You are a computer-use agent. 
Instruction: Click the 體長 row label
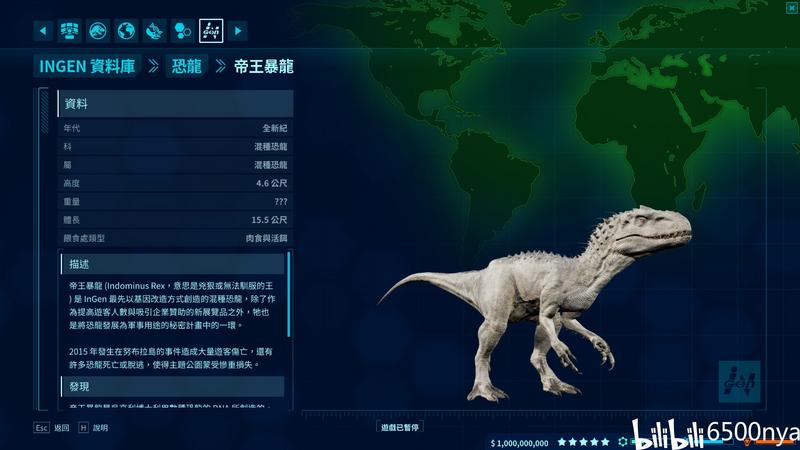pyautogui.click(x=71, y=220)
